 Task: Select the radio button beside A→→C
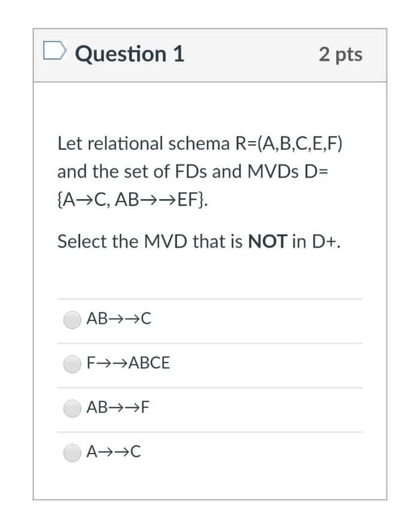click(71, 451)
